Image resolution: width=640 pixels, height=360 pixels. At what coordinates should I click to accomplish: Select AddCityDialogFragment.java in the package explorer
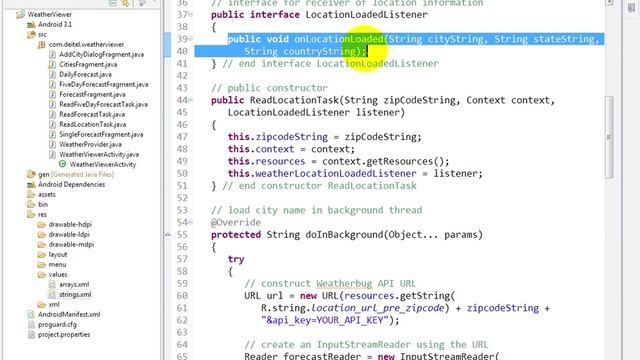coord(101,54)
